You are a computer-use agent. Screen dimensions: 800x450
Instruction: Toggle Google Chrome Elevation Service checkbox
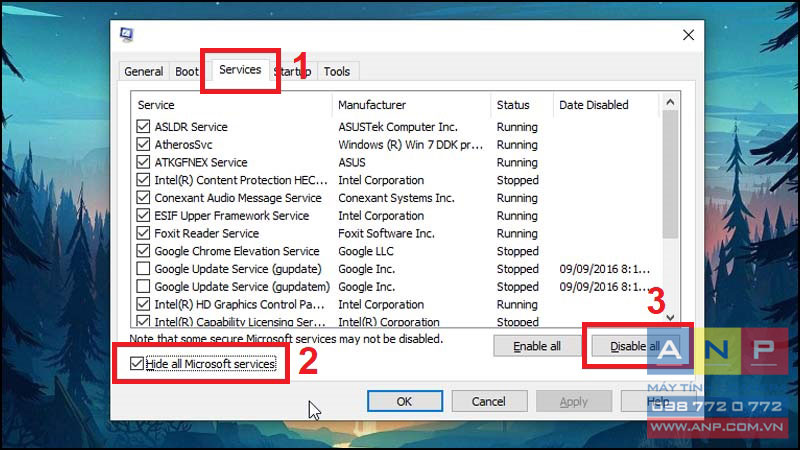[x=143, y=251]
